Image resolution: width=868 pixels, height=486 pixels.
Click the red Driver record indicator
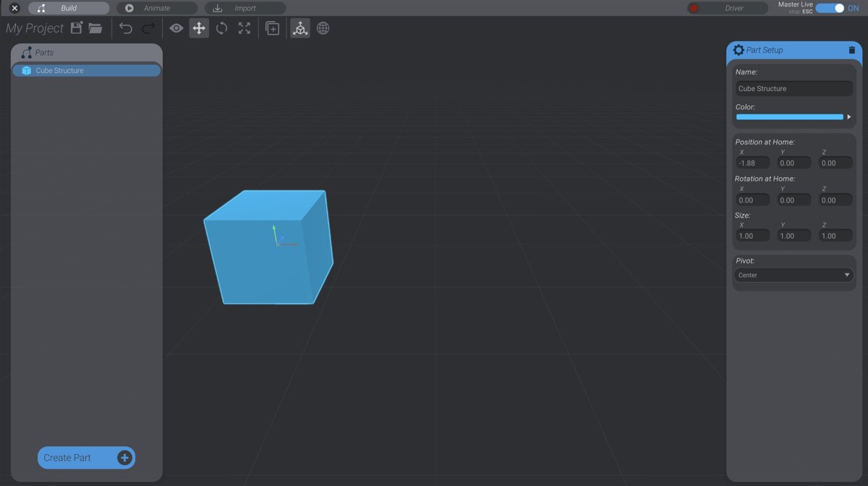pos(693,7)
